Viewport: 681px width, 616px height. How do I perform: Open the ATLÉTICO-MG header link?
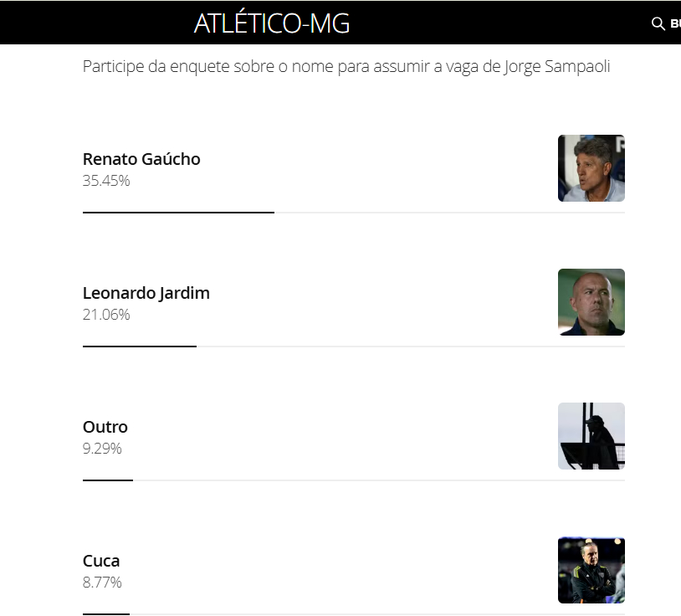[272, 23]
